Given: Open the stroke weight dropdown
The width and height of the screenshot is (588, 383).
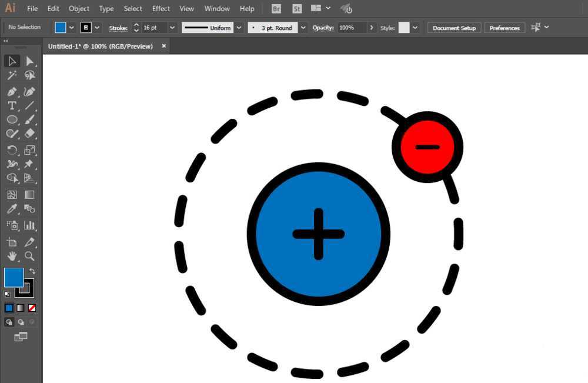Looking at the screenshot, I should click(x=172, y=27).
